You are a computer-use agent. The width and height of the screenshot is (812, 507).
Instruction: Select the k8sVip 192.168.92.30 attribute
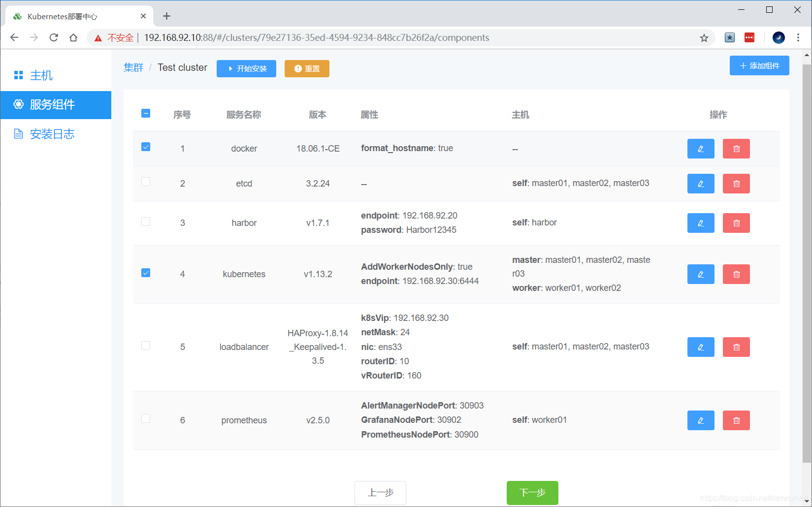(x=405, y=318)
